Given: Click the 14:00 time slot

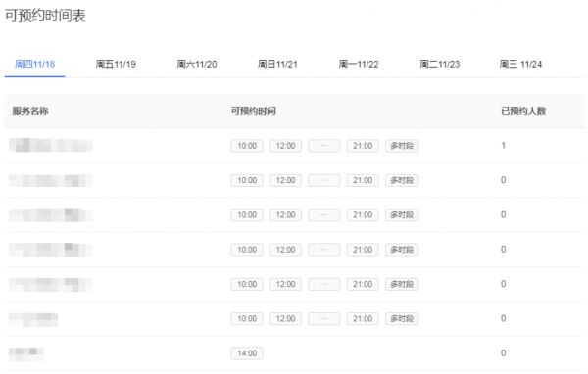Looking at the screenshot, I should 247,353.
